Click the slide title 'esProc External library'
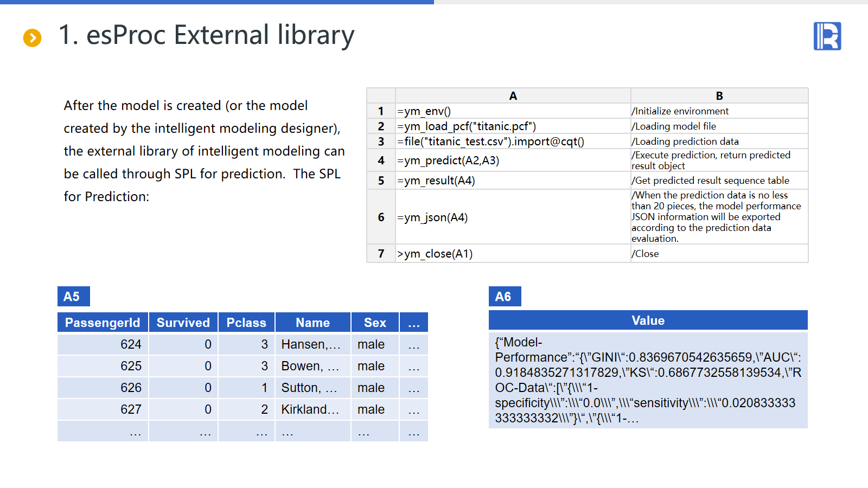Viewport: 868px width, 488px height. [x=206, y=35]
